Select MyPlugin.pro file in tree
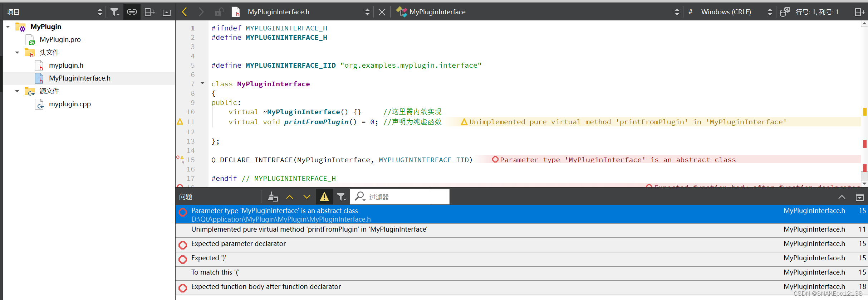Image resolution: width=868 pixels, height=300 pixels. (x=60, y=40)
